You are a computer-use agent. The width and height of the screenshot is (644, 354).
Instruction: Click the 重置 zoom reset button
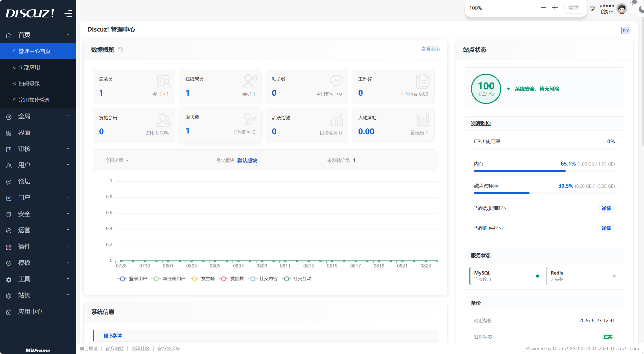click(574, 8)
